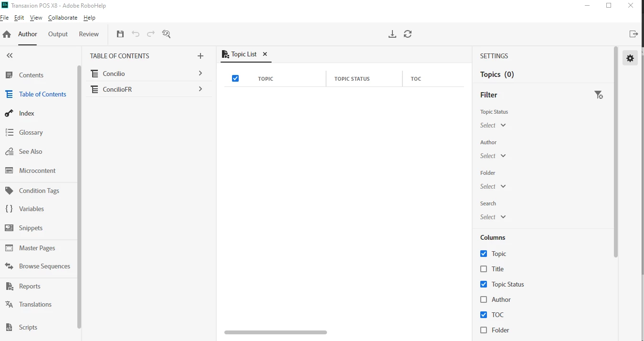Open the Folder filter dropdown

coord(493,186)
